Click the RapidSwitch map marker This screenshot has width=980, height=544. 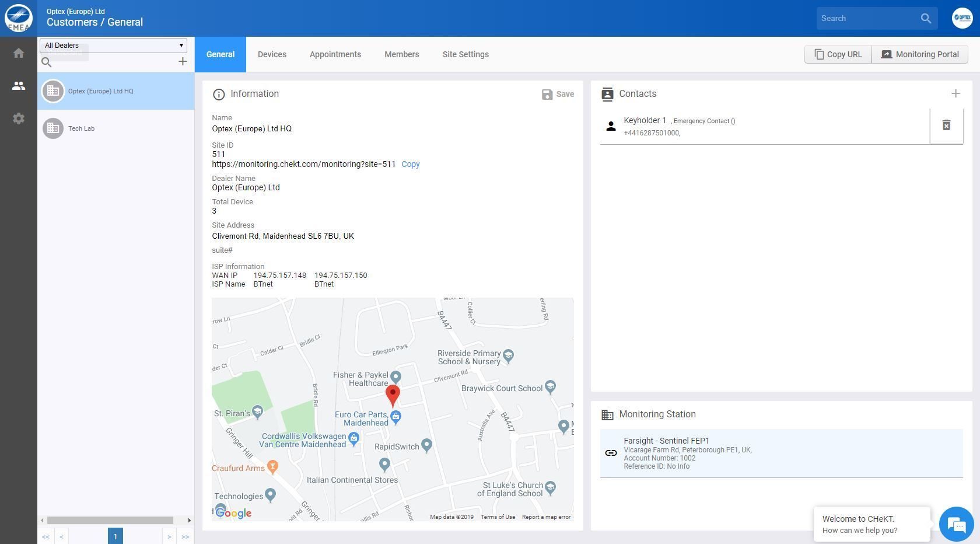click(426, 445)
